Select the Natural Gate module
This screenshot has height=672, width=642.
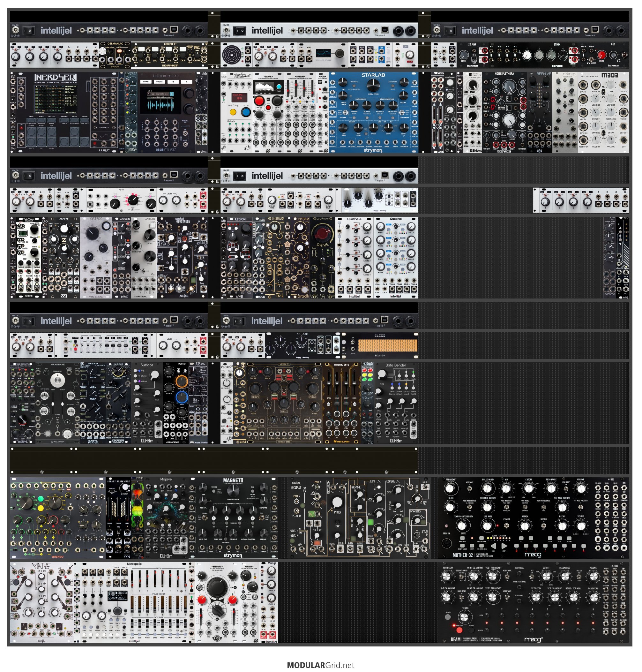point(342,403)
